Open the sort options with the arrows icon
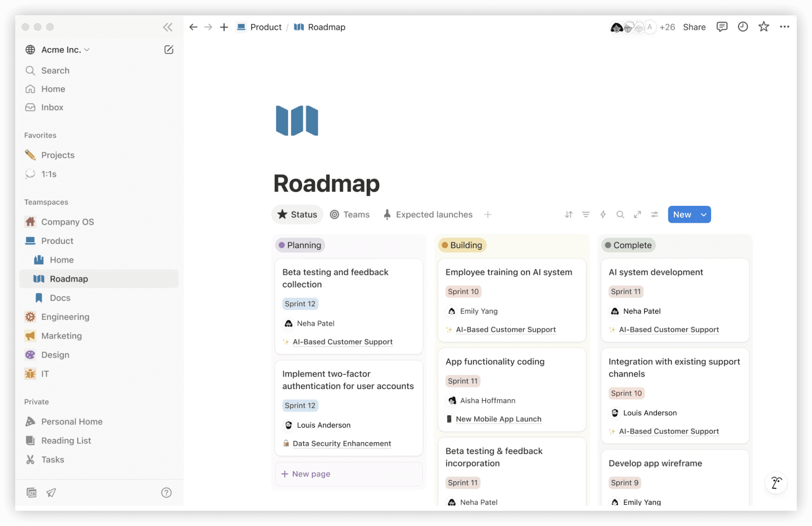This screenshot has height=526, width=812. coord(568,214)
